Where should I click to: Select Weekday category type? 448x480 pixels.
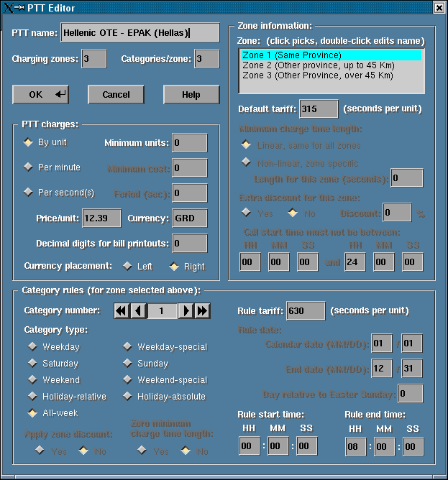point(32,347)
